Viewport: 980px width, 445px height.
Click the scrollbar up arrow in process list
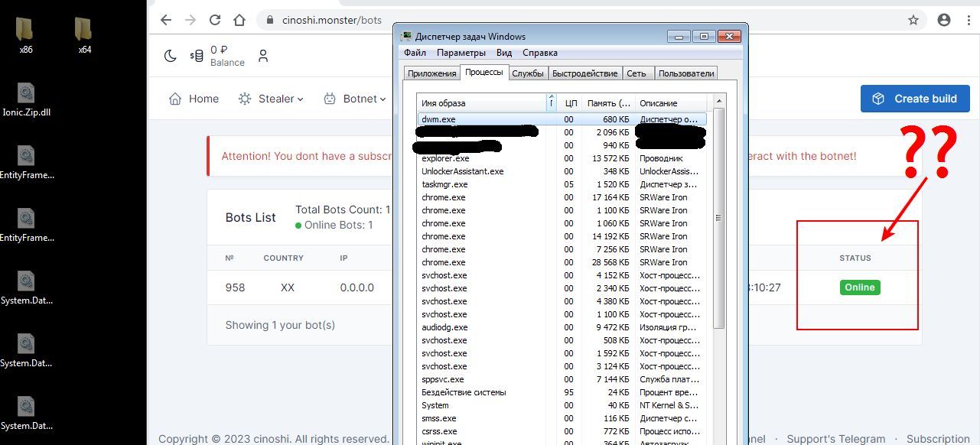coord(718,101)
